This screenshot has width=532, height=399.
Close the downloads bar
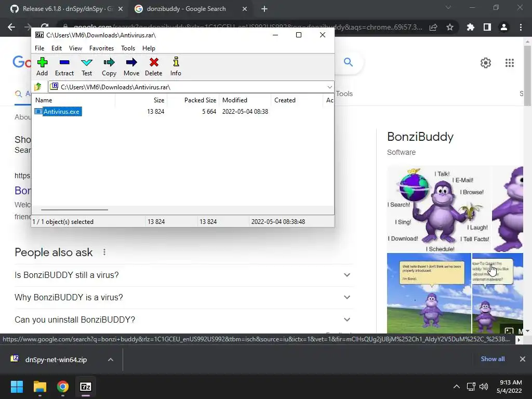523,359
